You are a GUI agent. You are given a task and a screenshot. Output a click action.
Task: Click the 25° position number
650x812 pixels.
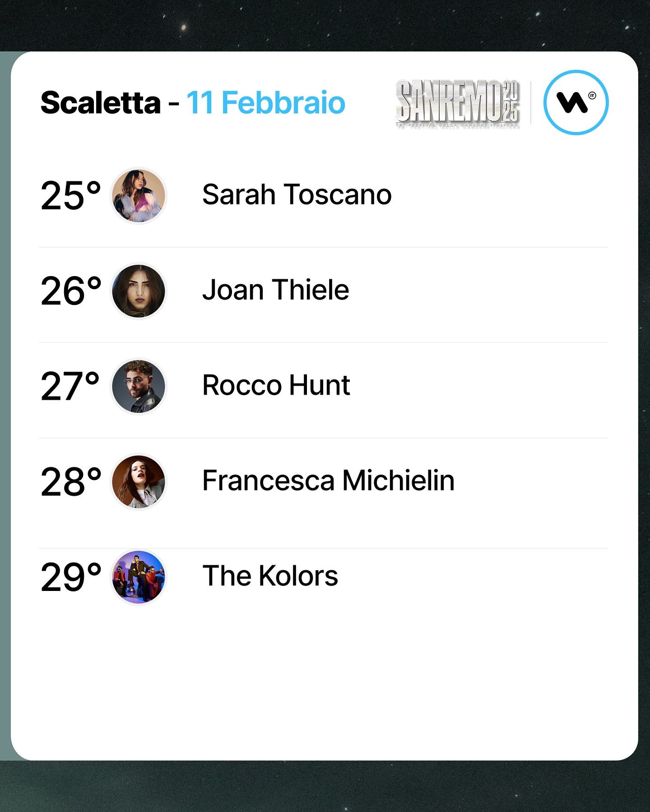71,195
